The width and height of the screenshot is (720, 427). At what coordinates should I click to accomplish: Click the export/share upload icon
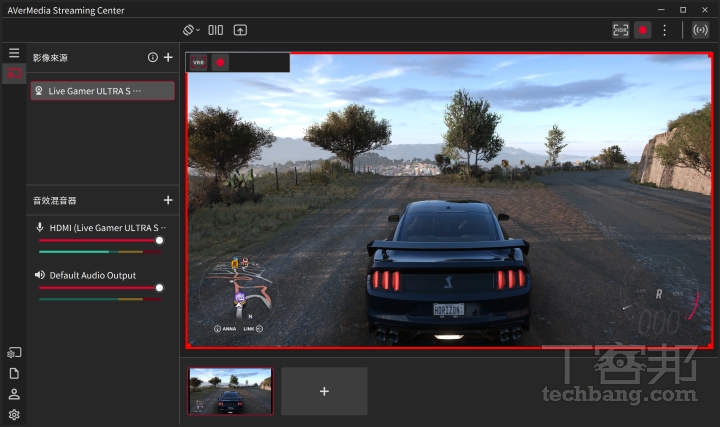240,30
